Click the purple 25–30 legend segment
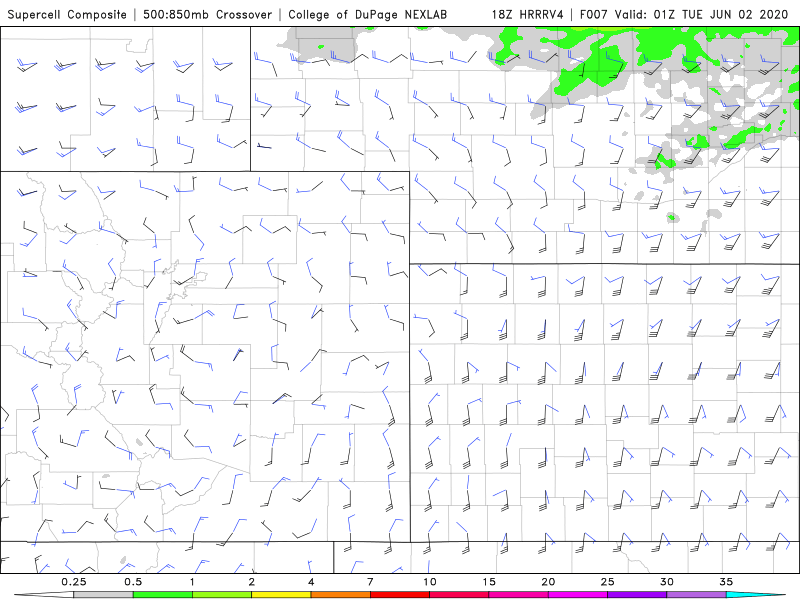 (637, 595)
